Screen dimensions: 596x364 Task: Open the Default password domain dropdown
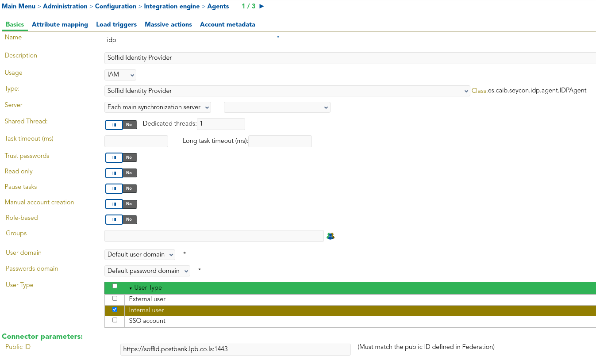[x=147, y=271]
